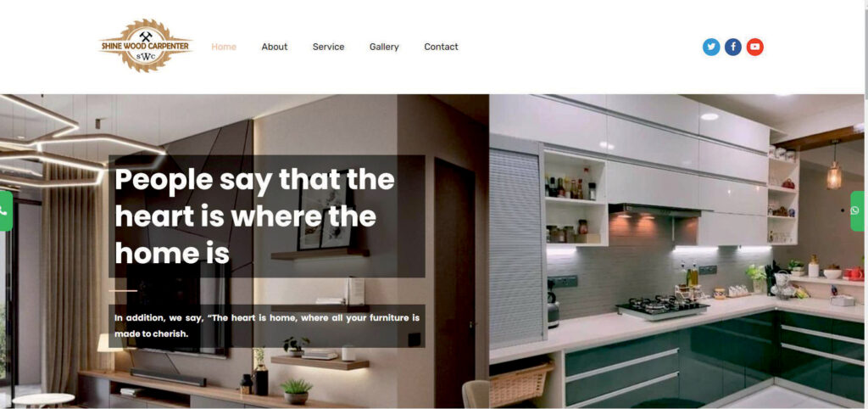Click the kitchen hero image
This screenshot has width=868, height=409.
point(676,251)
